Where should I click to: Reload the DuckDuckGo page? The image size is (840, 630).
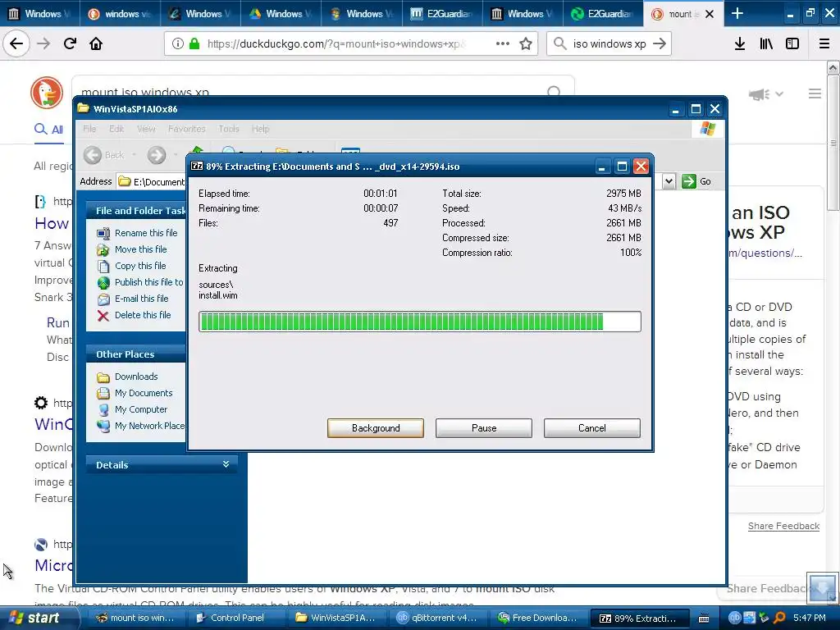(70, 43)
